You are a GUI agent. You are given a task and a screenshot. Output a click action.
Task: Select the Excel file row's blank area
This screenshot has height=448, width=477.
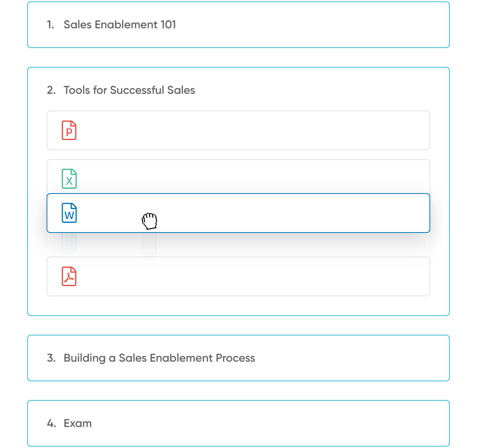[252, 177]
